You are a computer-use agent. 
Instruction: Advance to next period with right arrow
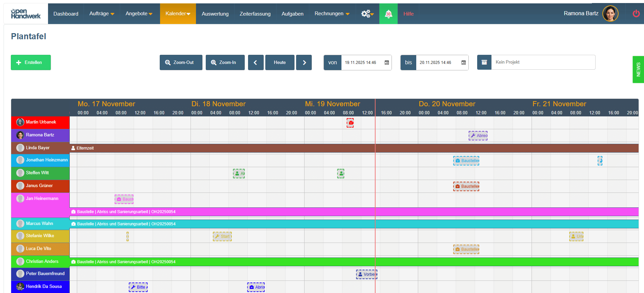point(304,63)
